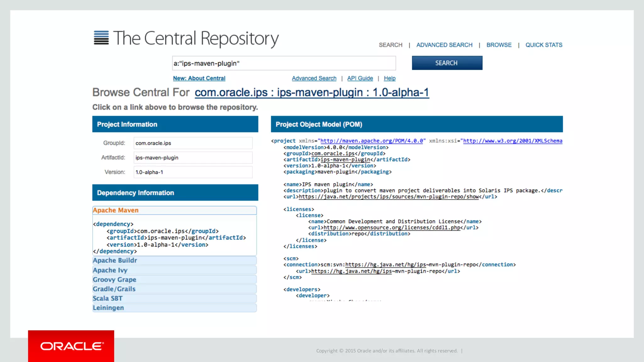Open the New: About Central link

[x=199, y=78]
